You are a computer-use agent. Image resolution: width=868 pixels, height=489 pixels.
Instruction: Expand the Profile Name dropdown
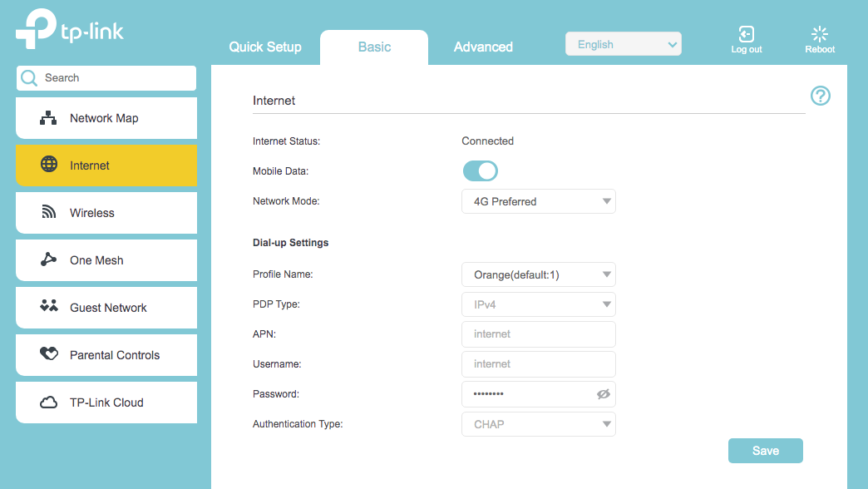point(538,274)
